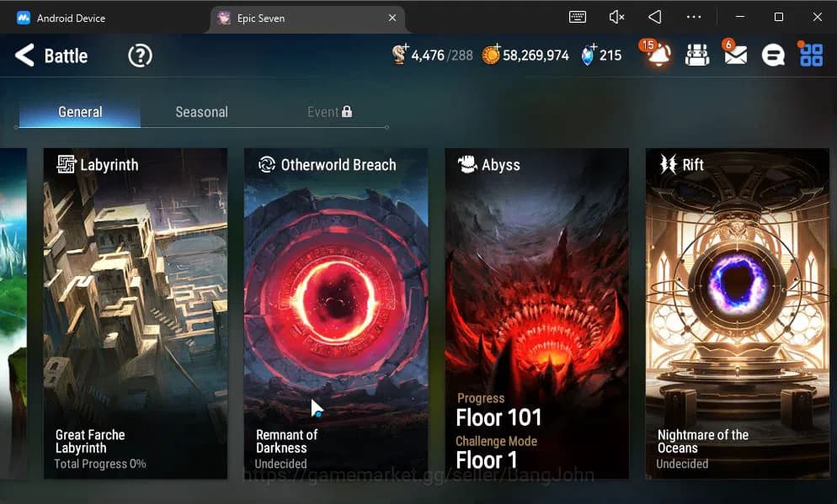Click the back arrow next to Battle
The width and height of the screenshot is (837, 504).
pyautogui.click(x=24, y=56)
